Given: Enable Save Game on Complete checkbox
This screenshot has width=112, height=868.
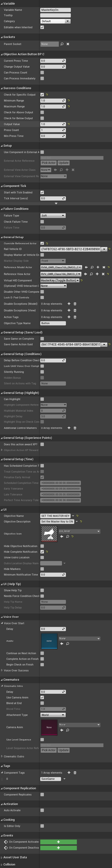Looking at the screenshot, I should point(42,339).
